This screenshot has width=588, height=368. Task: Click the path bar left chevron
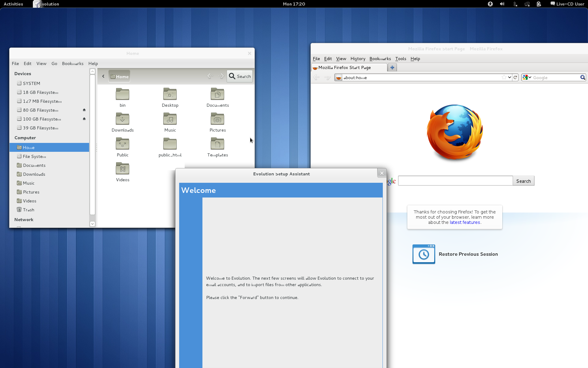[103, 76]
